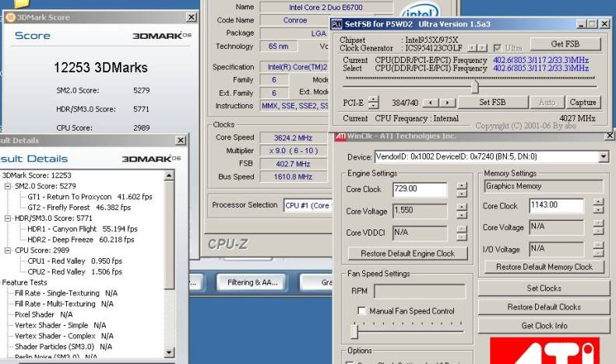The width and height of the screenshot is (616, 364).
Task: Click the Filtering & AA... button
Action: coord(252,282)
